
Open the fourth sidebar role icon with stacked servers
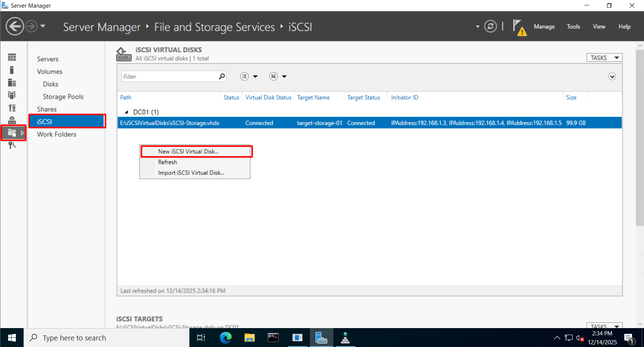(x=12, y=95)
